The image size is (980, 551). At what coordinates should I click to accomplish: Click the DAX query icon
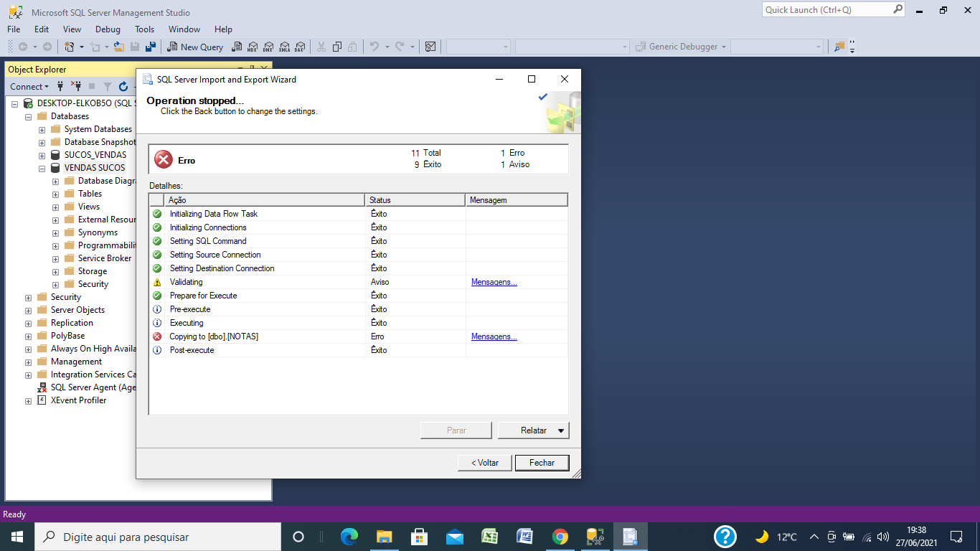point(300,47)
